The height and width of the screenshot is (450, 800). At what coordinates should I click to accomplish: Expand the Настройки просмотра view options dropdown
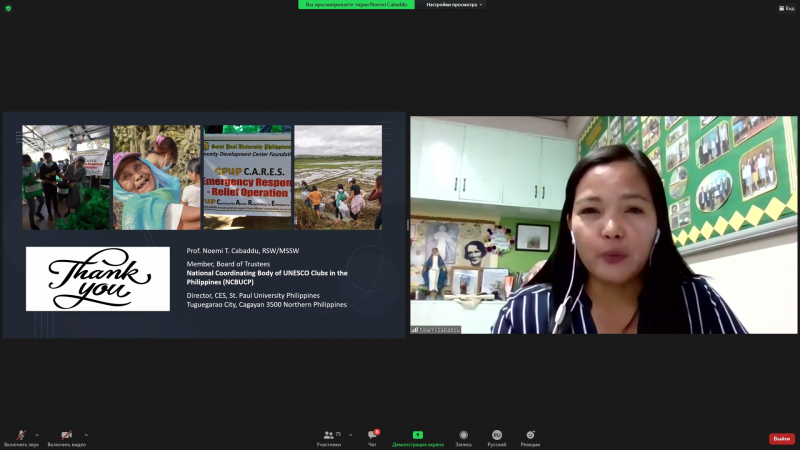(454, 5)
